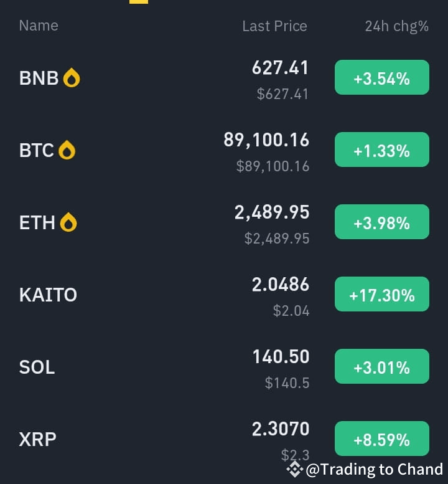Click the flame icon next to BNB

[x=72, y=78]
